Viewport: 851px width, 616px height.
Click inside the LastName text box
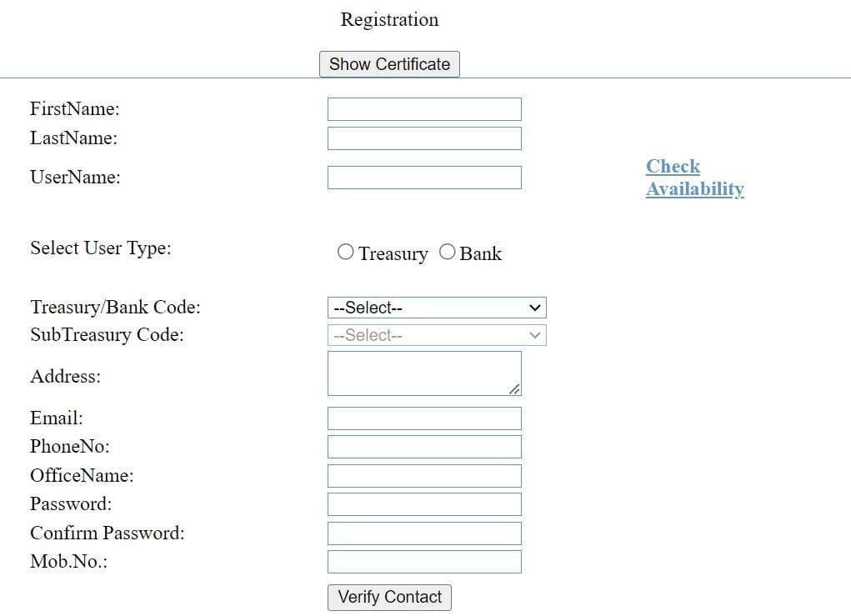[424, 138]
